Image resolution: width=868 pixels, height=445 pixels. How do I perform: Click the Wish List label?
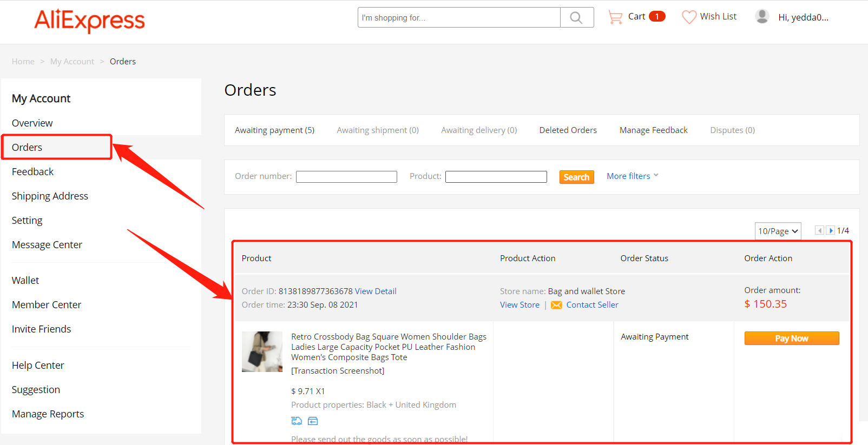pos(718,17)
